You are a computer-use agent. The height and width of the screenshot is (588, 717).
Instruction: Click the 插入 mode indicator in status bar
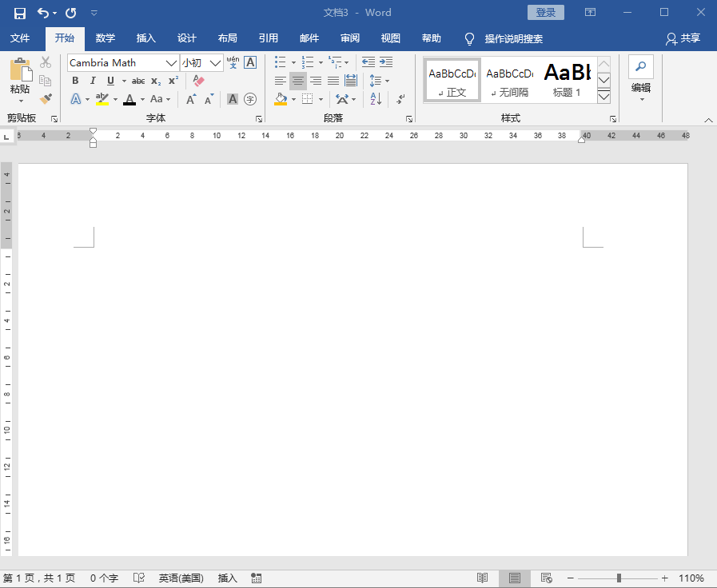[227, 578]
